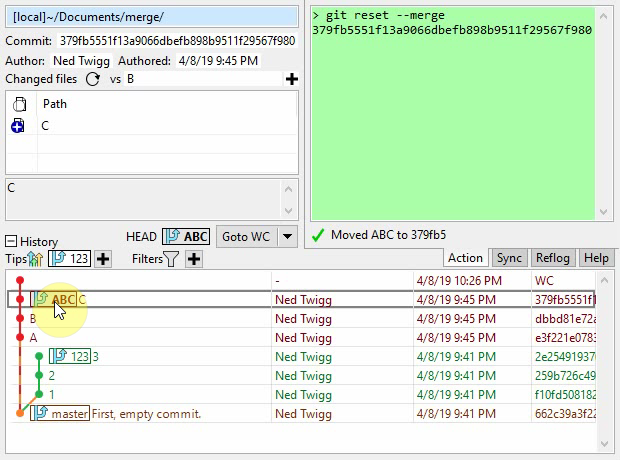The image size is (620, 460).
Task: Open the Reflog tab
Action: pos(553,258)
